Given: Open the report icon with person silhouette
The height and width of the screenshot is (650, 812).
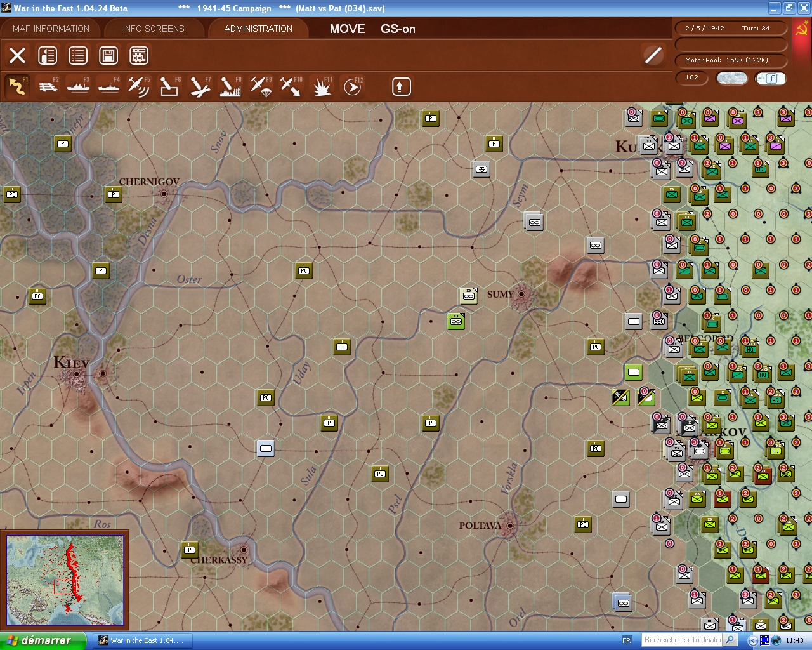Looking at the screenshot, I should pos(48,55).
